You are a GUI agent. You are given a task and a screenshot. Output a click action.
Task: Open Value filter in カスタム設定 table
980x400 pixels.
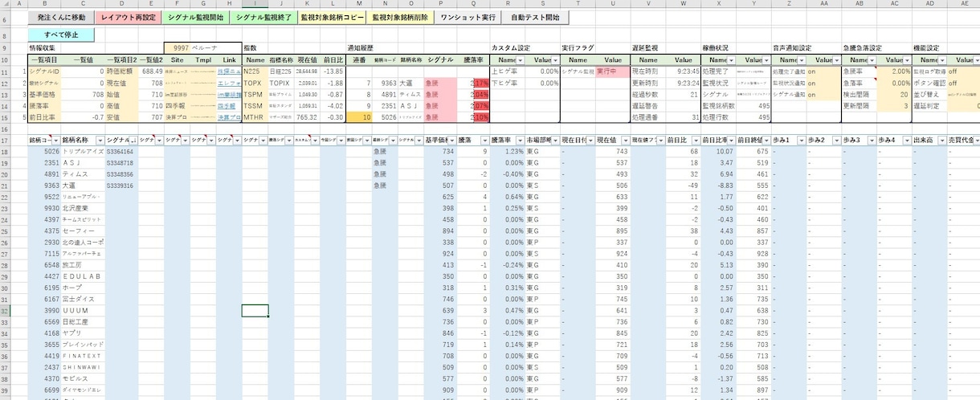[553, 60]
